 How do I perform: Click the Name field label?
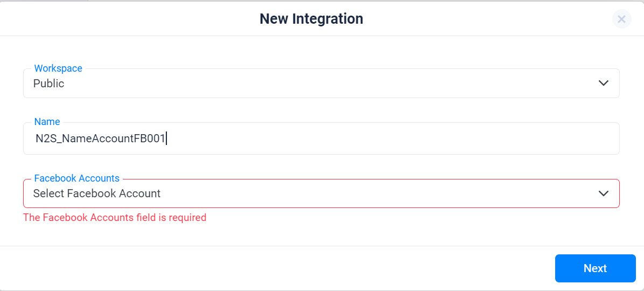[47, 122]
